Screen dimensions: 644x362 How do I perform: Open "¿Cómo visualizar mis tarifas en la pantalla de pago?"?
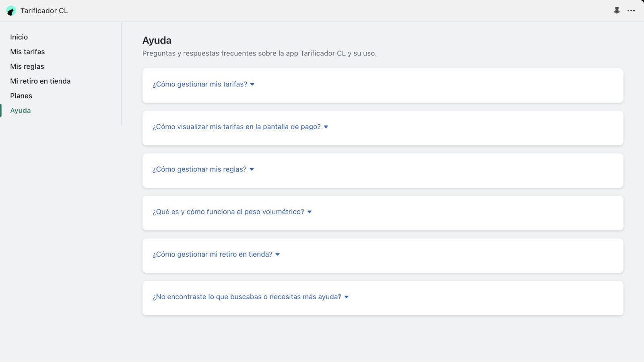pos(236,127)
